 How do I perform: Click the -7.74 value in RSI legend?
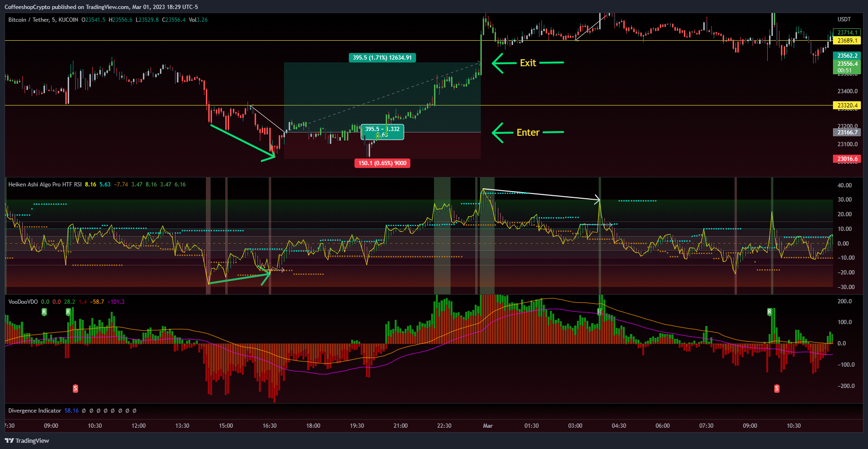(121, 185)
